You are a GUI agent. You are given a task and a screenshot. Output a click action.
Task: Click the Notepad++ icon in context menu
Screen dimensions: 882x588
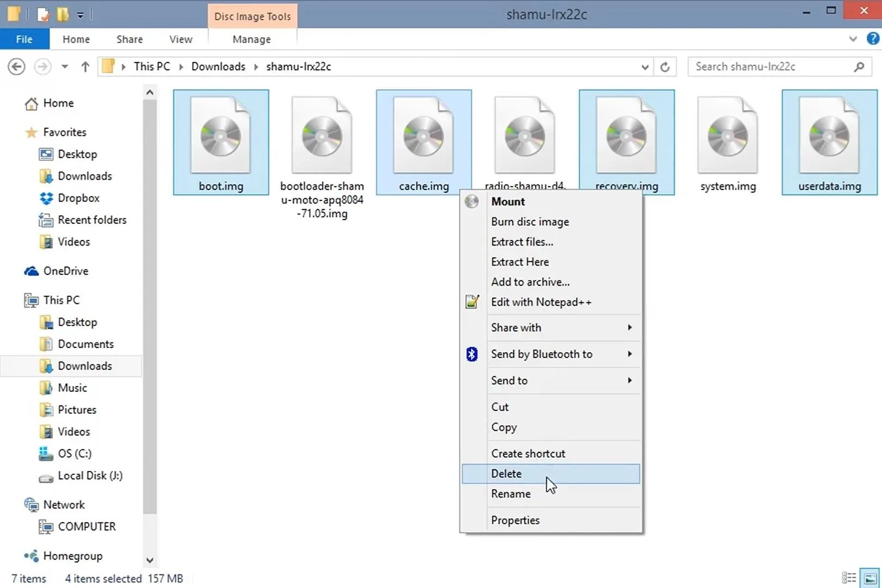point(472,302)
